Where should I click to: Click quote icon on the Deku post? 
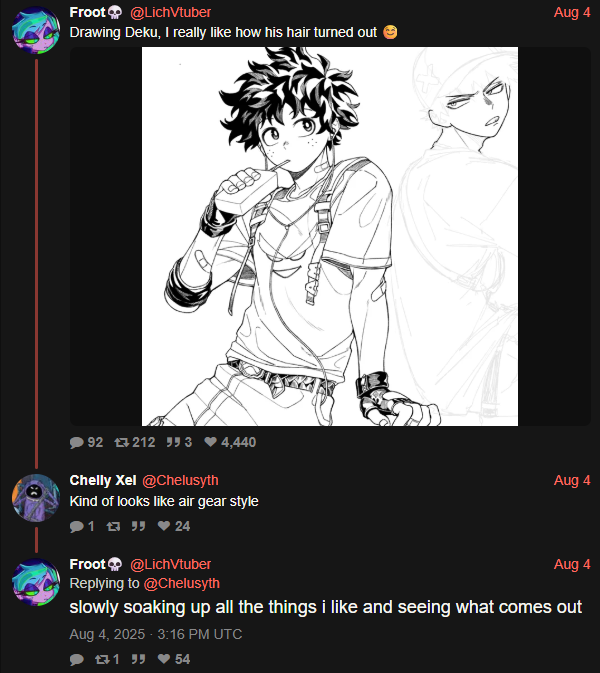(x=179, y=442)
